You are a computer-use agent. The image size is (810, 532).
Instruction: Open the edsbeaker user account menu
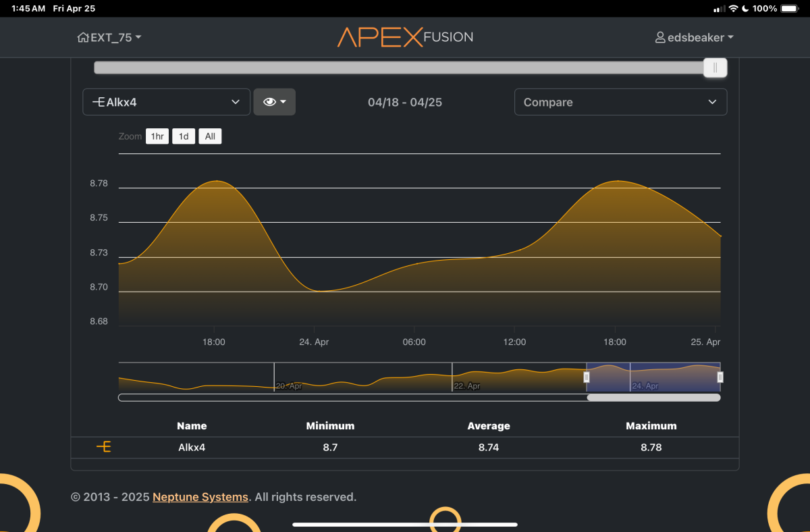click(x=695, y=38)
